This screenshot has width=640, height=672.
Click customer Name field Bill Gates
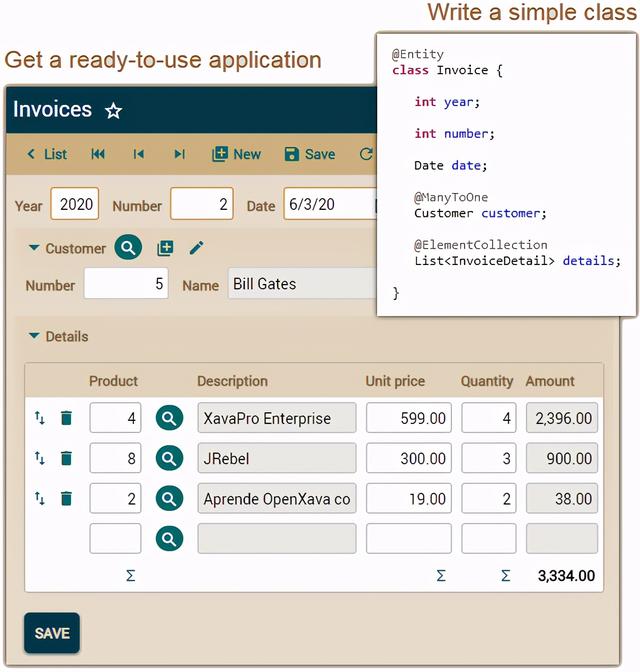[303, 283]
